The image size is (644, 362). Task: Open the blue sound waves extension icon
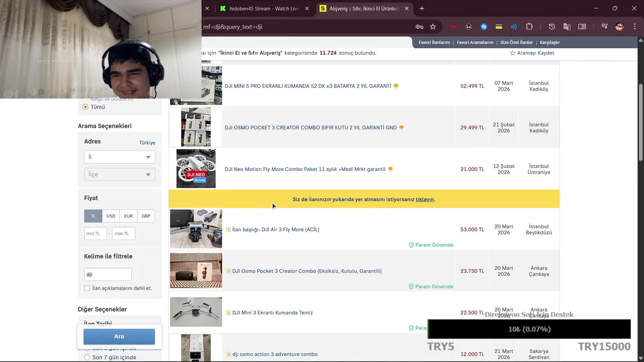[514, 27]
